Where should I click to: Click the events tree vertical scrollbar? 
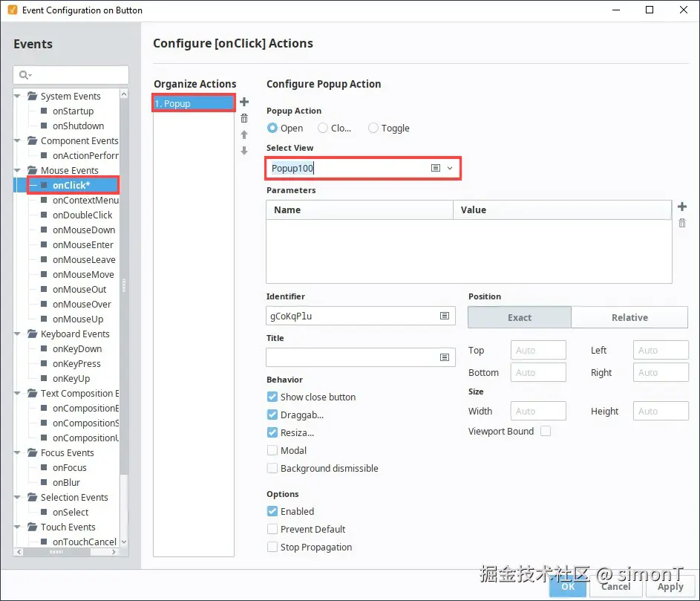click(124, 286)
